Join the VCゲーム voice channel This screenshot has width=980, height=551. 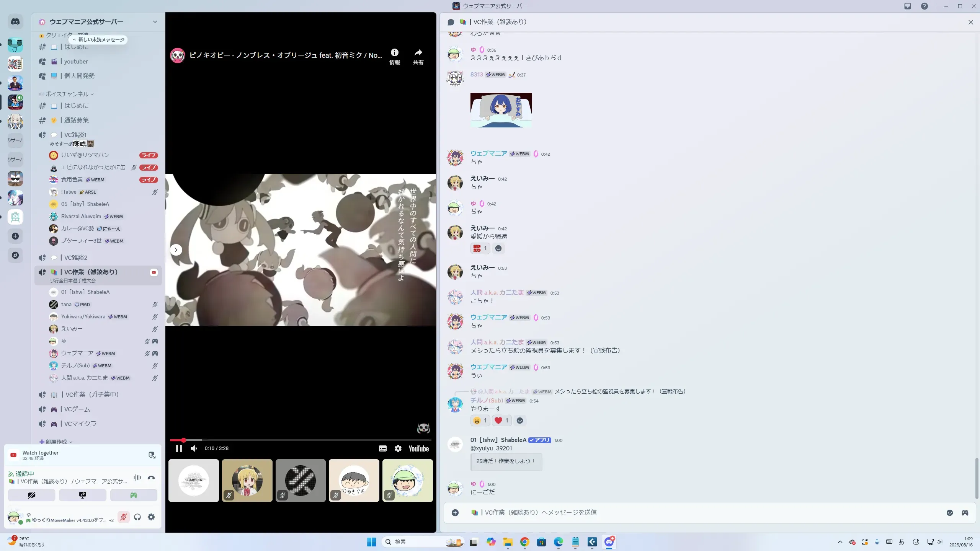77,409
